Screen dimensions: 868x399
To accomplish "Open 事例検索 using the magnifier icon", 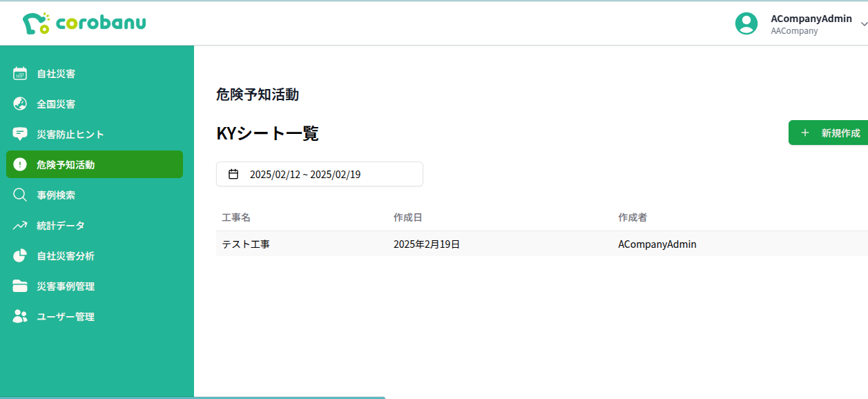I will (20, 195).
